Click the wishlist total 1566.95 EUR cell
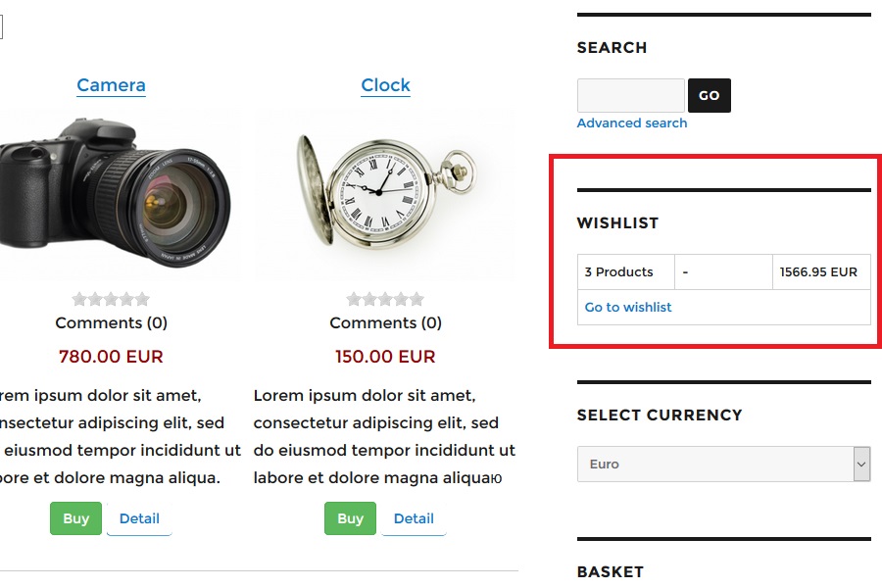 (819, 271)
